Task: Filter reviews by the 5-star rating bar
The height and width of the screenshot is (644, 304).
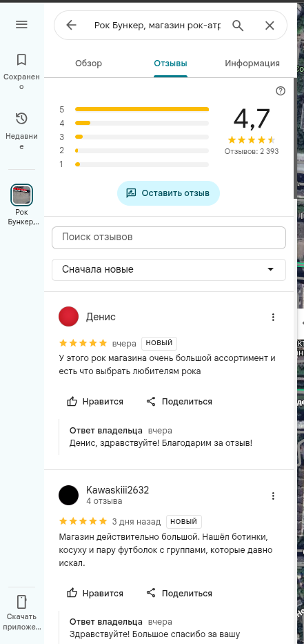Action: point(142,109)
